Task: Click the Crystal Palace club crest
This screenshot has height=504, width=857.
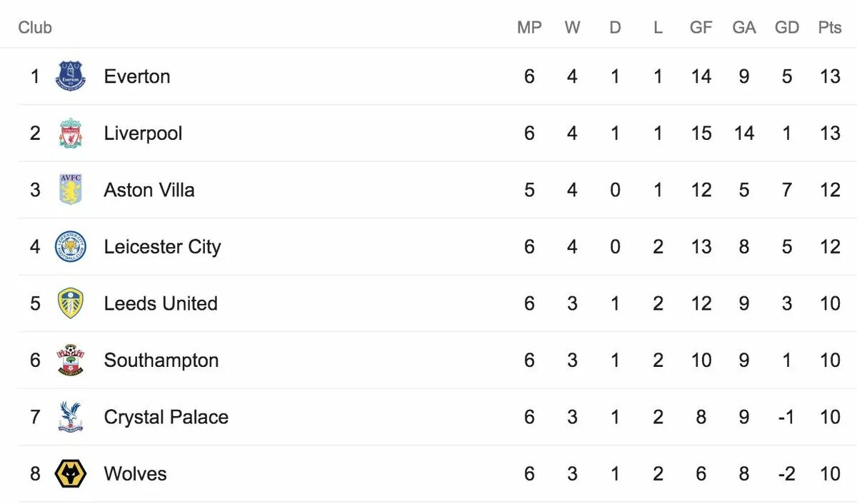Action: click(71, 417)
